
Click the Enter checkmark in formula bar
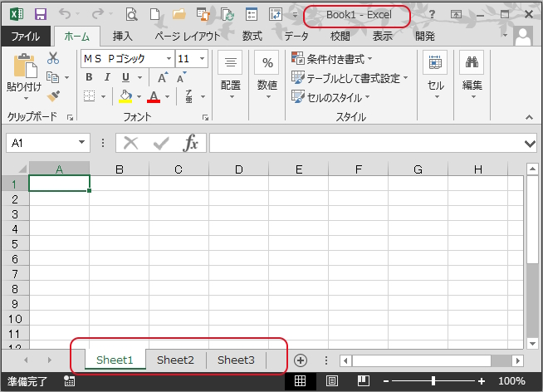tap(161, 143)
